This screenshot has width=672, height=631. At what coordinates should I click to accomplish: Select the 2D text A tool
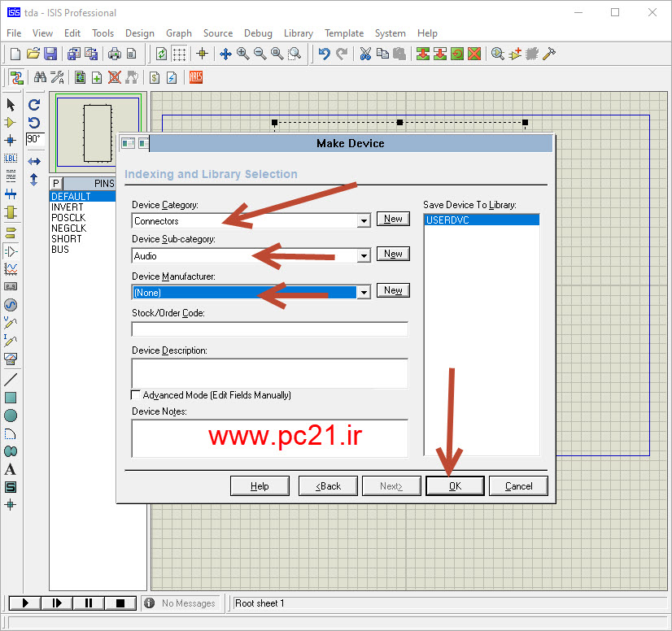coord(11,469)
